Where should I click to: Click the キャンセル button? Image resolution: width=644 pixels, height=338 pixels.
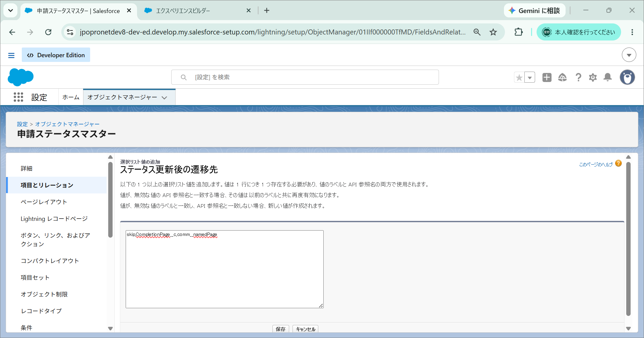[305, 329]
